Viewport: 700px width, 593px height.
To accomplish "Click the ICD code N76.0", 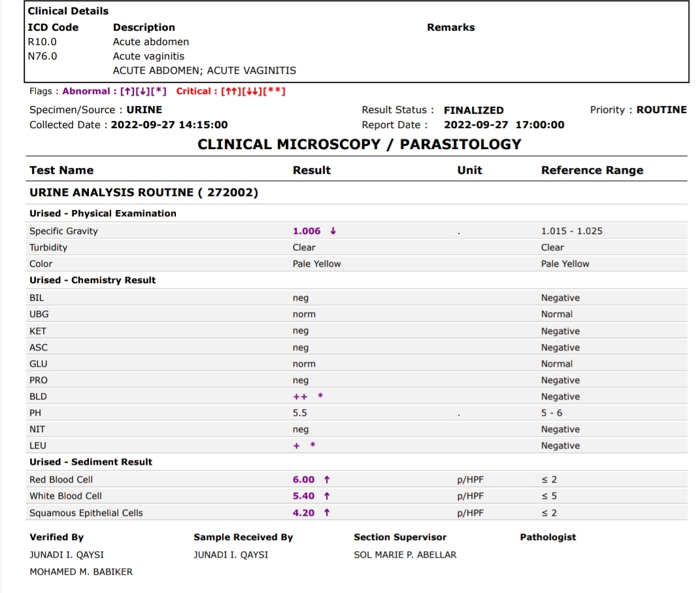I will 42,56.
